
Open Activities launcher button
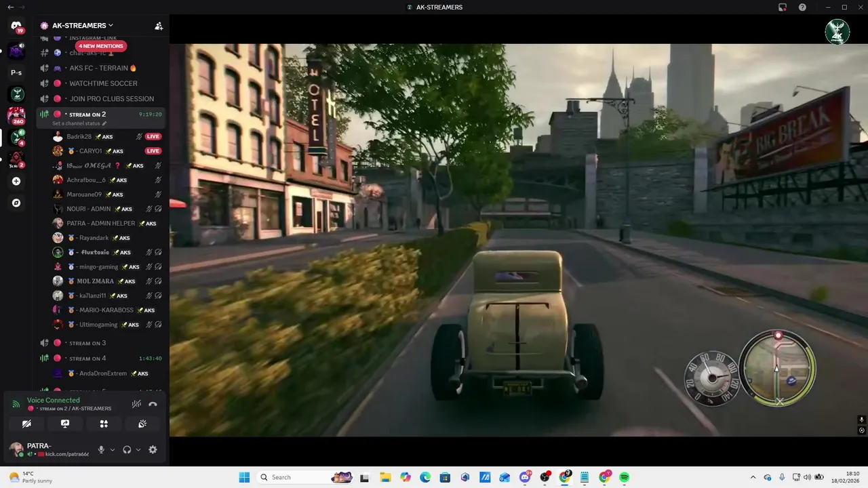[x=104, y=424]
